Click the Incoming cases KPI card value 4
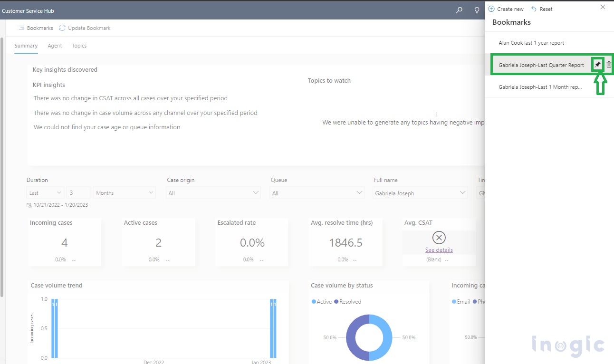The width and height of the screenshot is (614, 364). [x=64, y=243]
